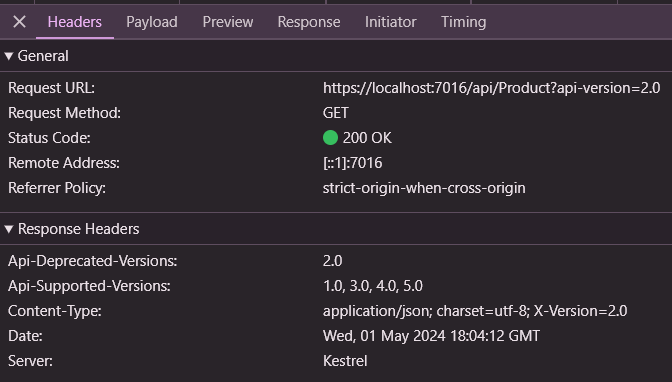This screenshot has width=672, height=382.
Task: Click the Api-Supported-Versions header value
Action: tap(372, 286)
